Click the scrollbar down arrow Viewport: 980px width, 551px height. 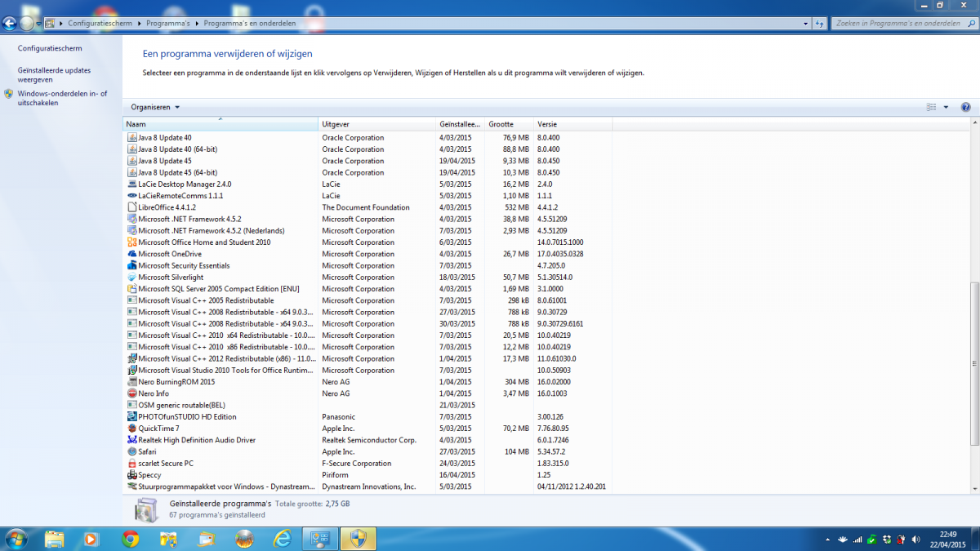point(973,487)
